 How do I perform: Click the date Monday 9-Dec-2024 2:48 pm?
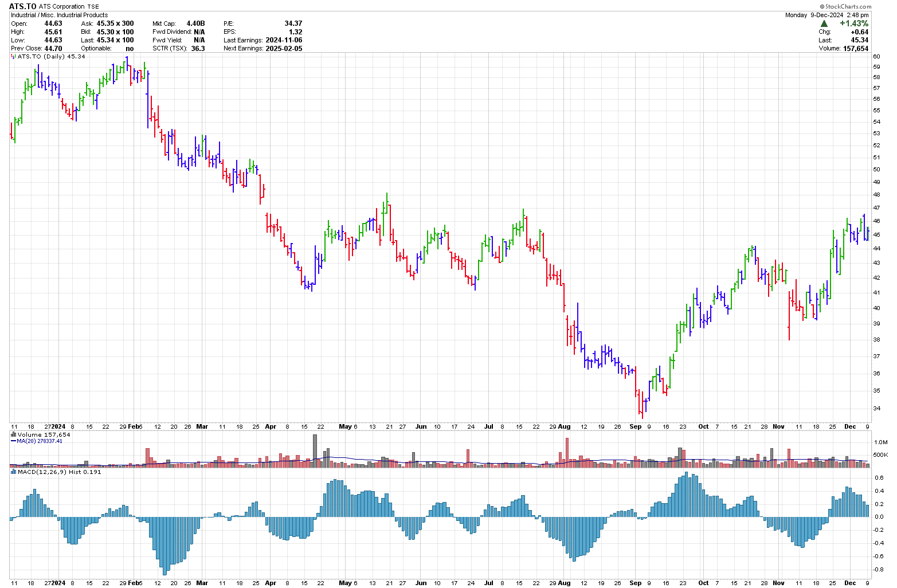827,15
